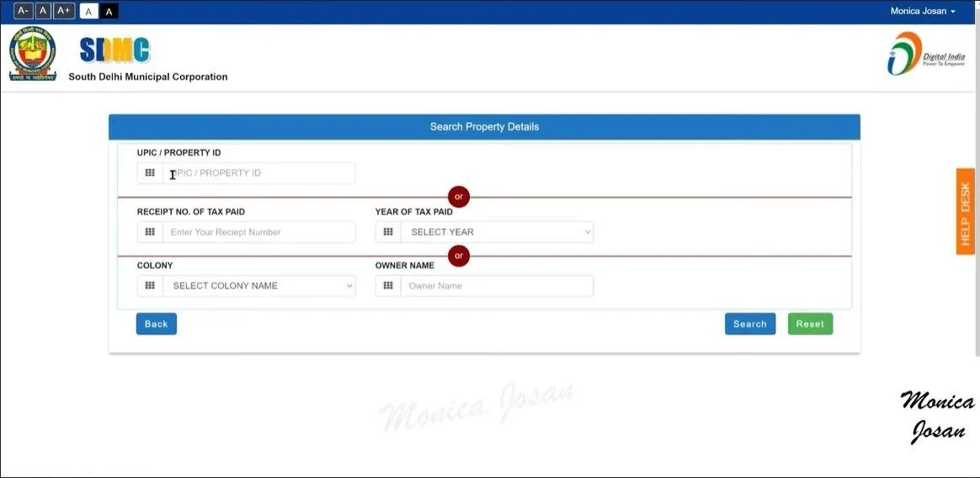The height and width of the screenshot is (478, 980).
Task: Open the Help Desk side tab
Action: [x=965, y=210]
